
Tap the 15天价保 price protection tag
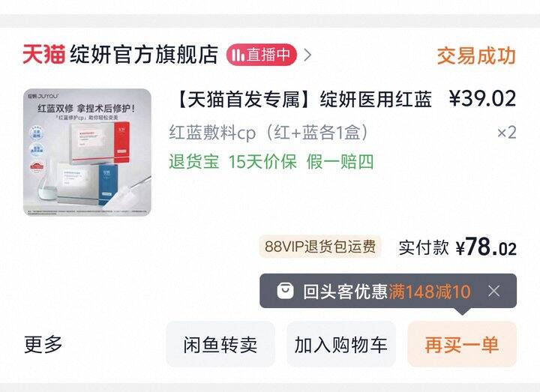(262, 161)
